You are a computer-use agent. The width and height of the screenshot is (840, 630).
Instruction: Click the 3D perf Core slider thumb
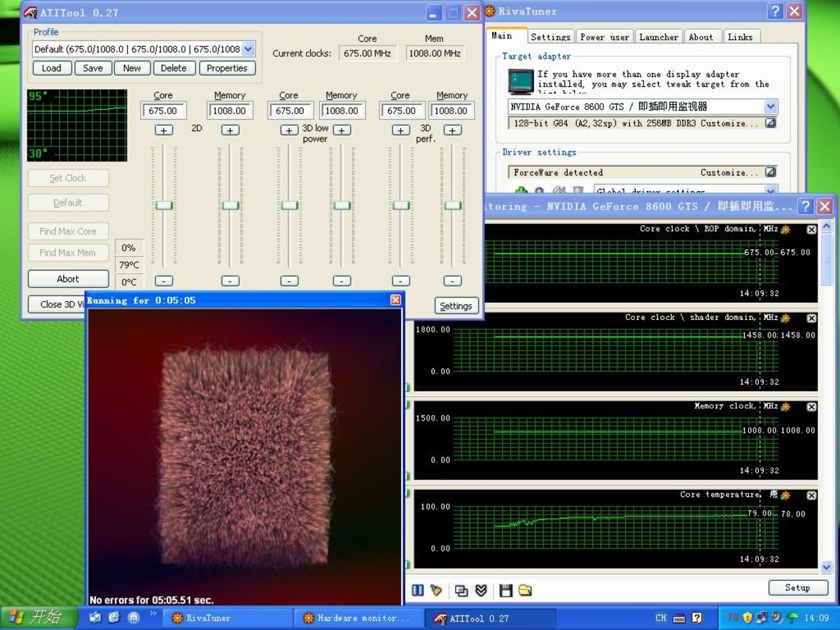[x=400, y=205]
